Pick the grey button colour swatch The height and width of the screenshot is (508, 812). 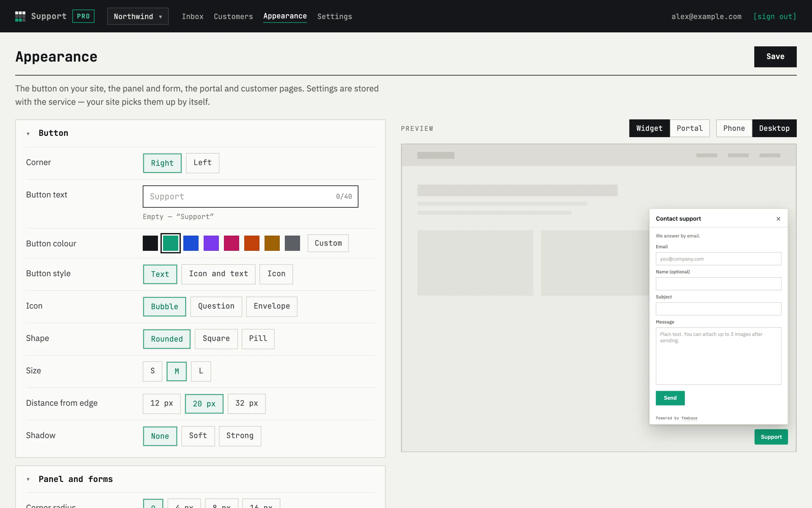pyautogui.click(x=292, y=243)
